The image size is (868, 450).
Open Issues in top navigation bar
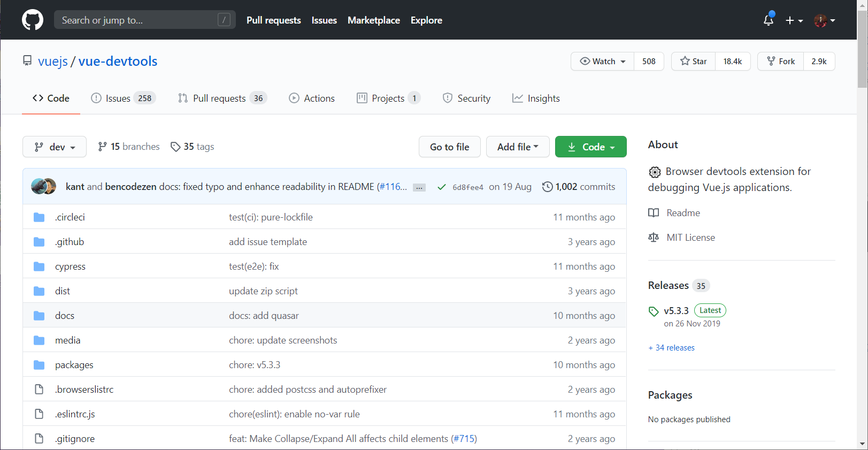point(324,20)
